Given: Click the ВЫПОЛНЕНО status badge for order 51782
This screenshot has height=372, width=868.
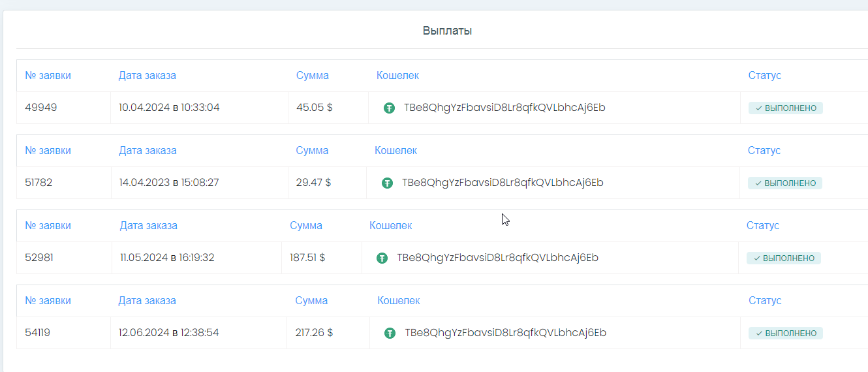Looking at the screenshot, I should [785, 183].
